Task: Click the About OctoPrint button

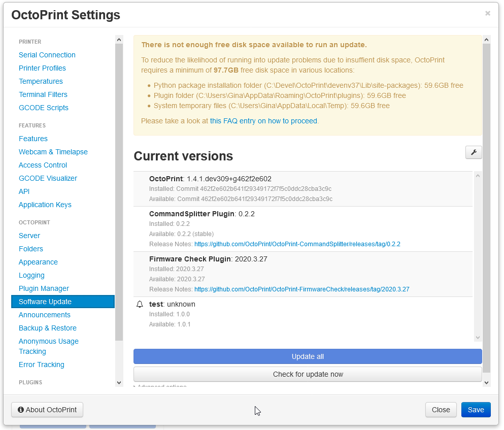Action: pos(47,410)
